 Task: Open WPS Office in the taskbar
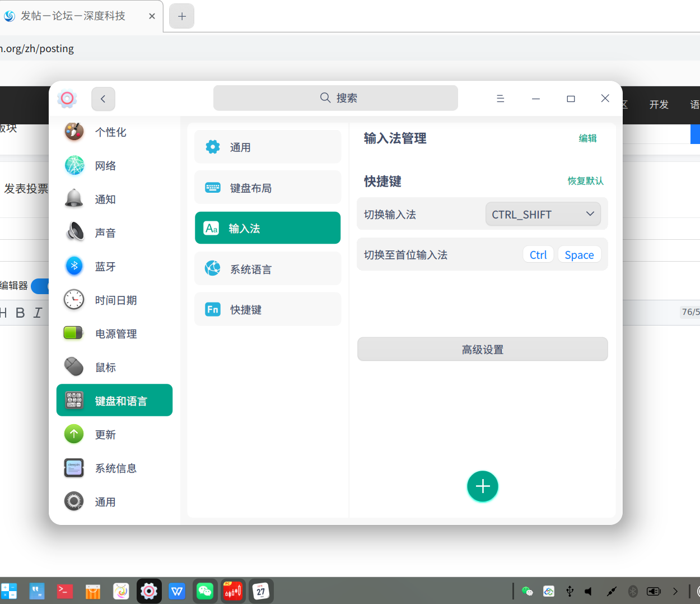click(x=177, y=591)
